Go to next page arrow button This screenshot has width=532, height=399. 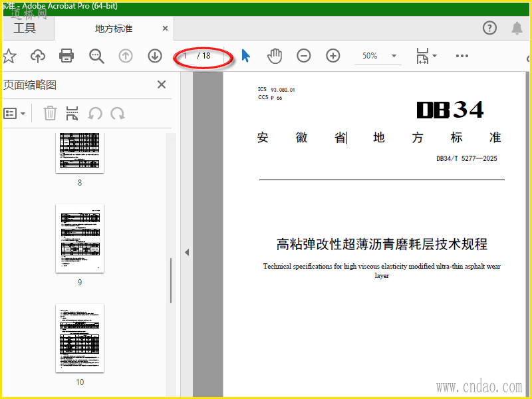click(x=155, y=56)
